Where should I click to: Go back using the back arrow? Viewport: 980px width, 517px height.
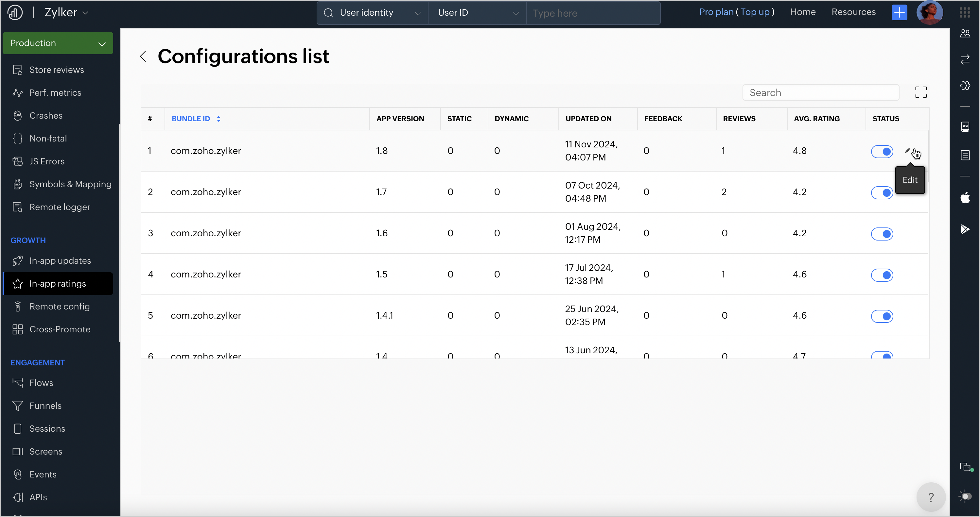[x=143, y=56]
